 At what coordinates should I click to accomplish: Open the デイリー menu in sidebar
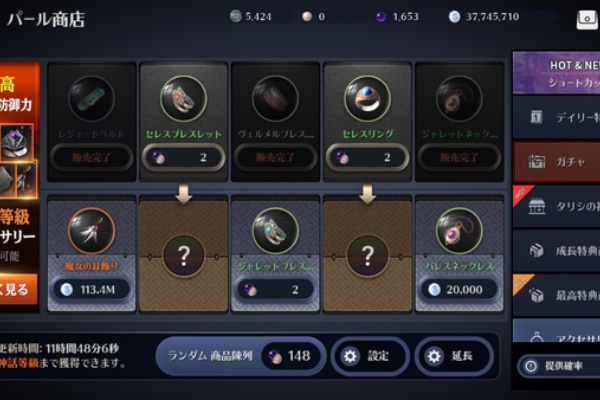(556, 117)
